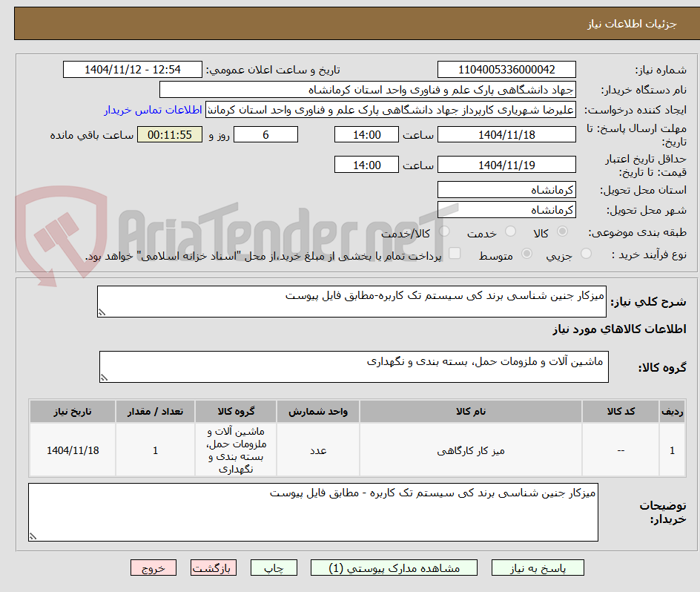Click the table cell عدد
Image resolution: width=700 pixels, height=592 pixels.
pyautogui.click(x=318, y=450)
